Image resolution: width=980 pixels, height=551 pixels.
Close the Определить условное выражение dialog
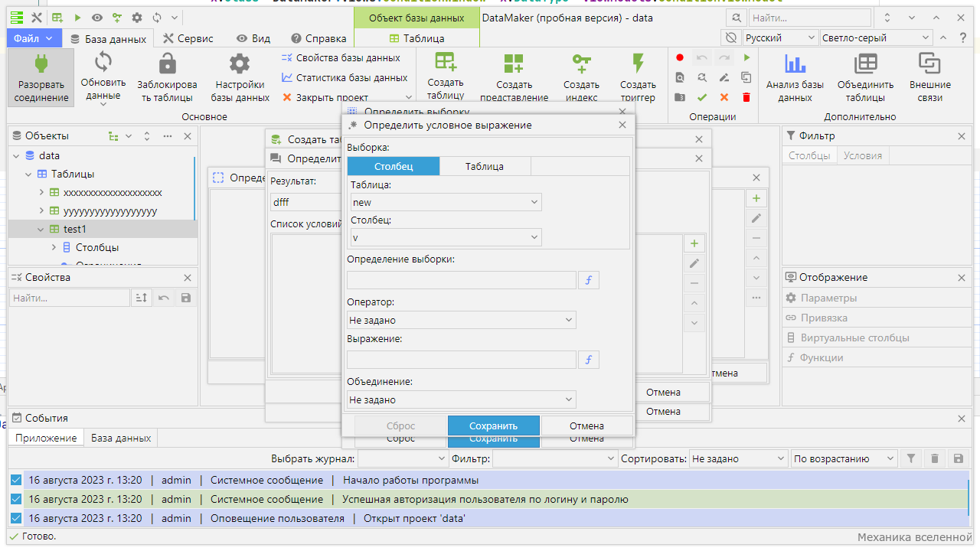click(622, 125)
